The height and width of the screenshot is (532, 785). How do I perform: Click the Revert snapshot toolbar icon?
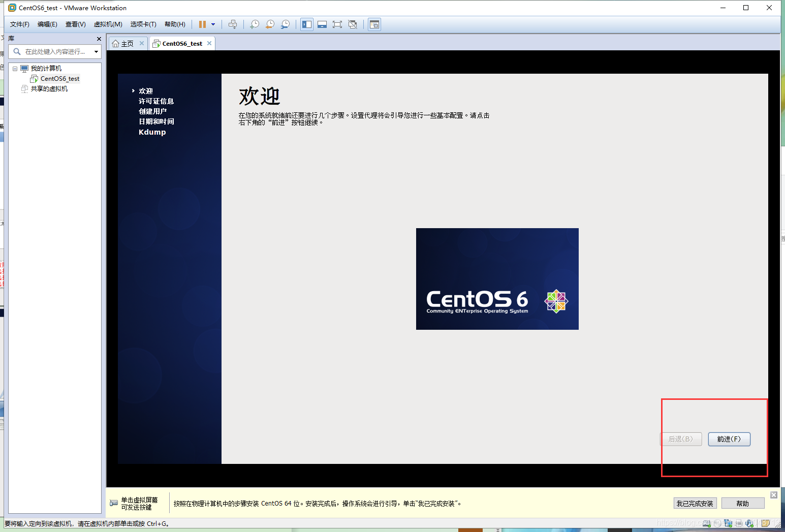269,24
